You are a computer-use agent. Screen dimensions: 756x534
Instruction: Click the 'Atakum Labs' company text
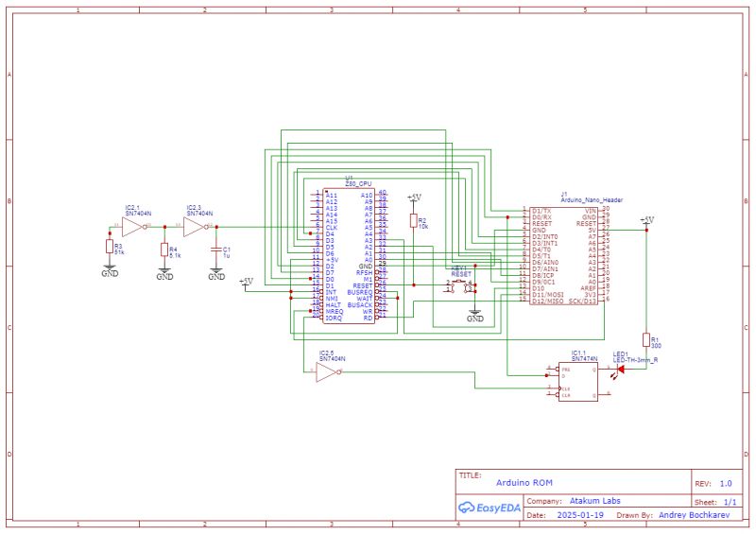pyautogui.click(x=595, y=501)
